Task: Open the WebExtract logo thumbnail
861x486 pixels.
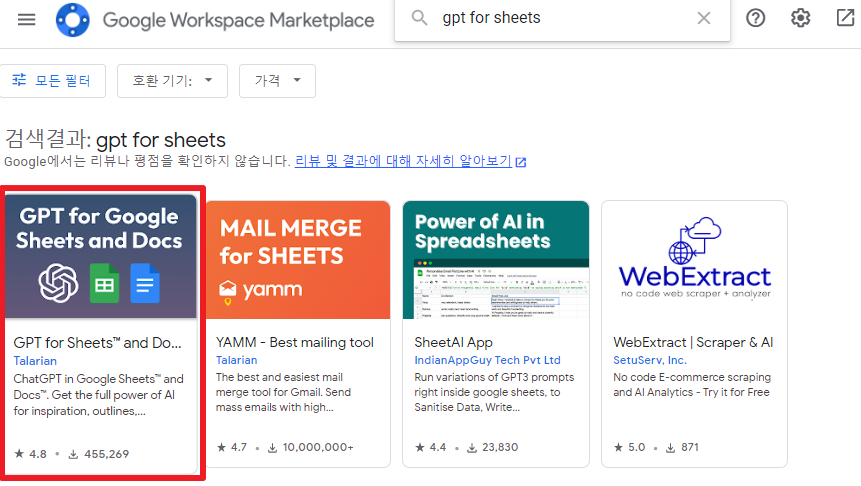Action: [695, 260]
